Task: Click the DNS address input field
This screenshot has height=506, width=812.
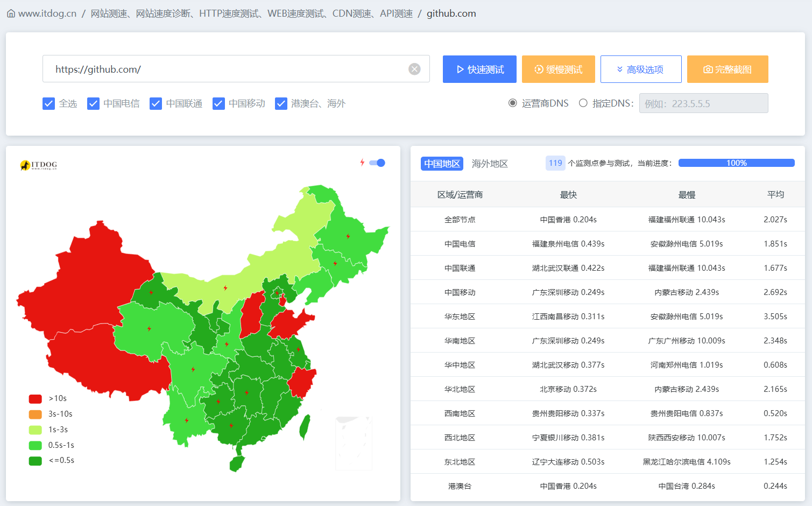Action: 703,103
